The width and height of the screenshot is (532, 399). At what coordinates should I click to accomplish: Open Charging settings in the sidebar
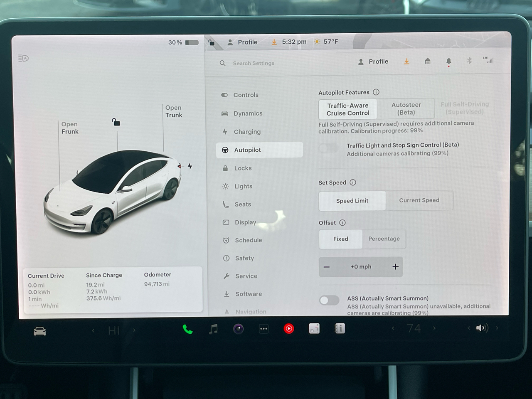click(x=248, y=132)
